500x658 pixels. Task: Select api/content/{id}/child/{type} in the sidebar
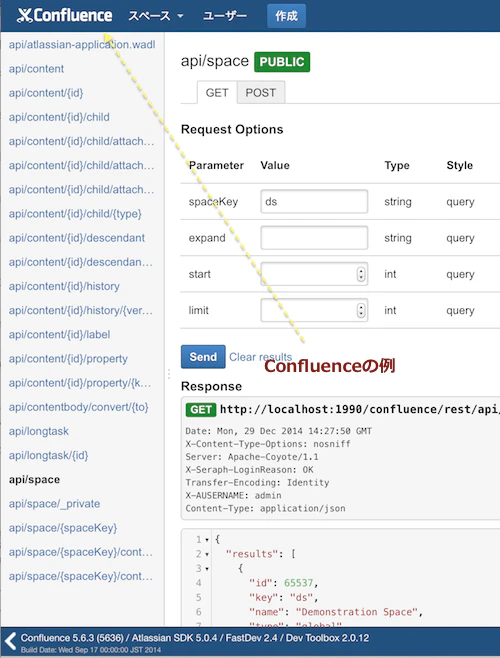(75, 214)
